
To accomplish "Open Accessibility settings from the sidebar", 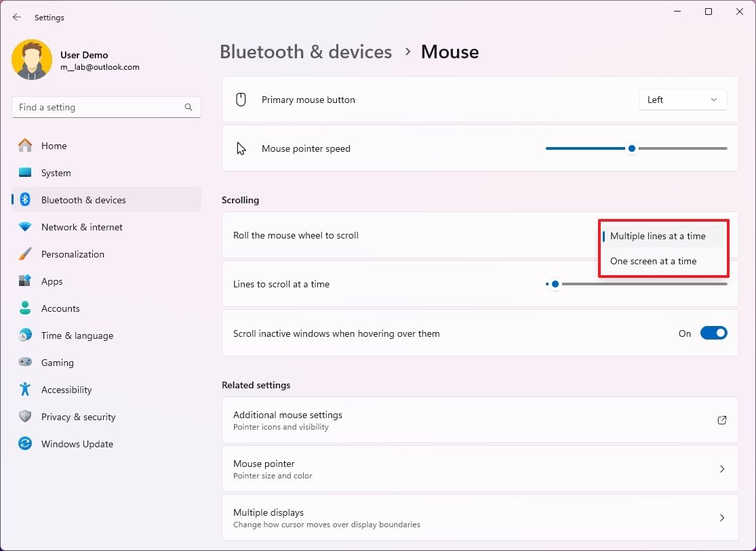I will [x=26, y=390].
